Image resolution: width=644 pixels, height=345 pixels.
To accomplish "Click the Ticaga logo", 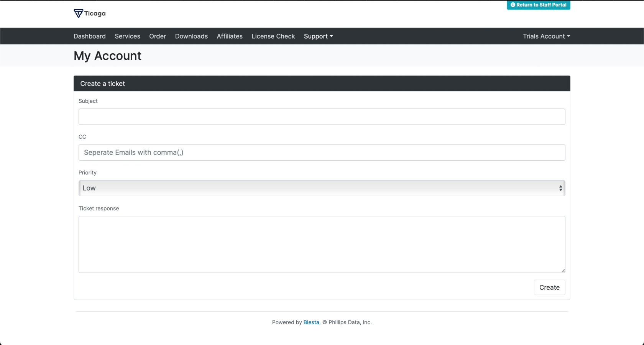I will (x=90, y=13).
